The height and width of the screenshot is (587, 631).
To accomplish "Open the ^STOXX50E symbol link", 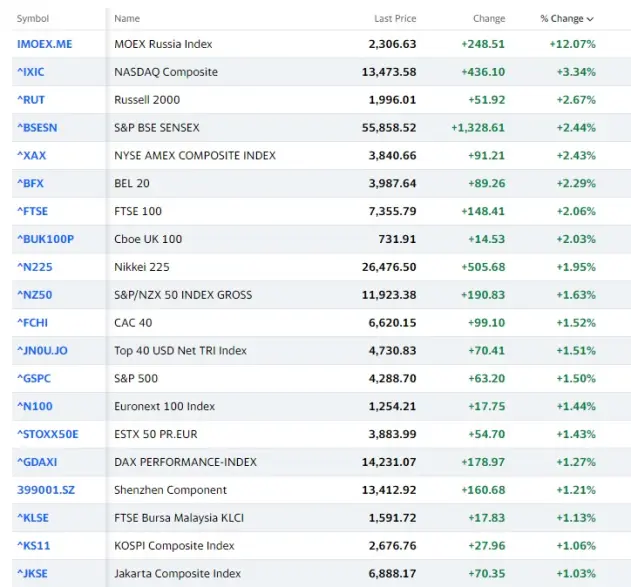I will coord(48,434).
